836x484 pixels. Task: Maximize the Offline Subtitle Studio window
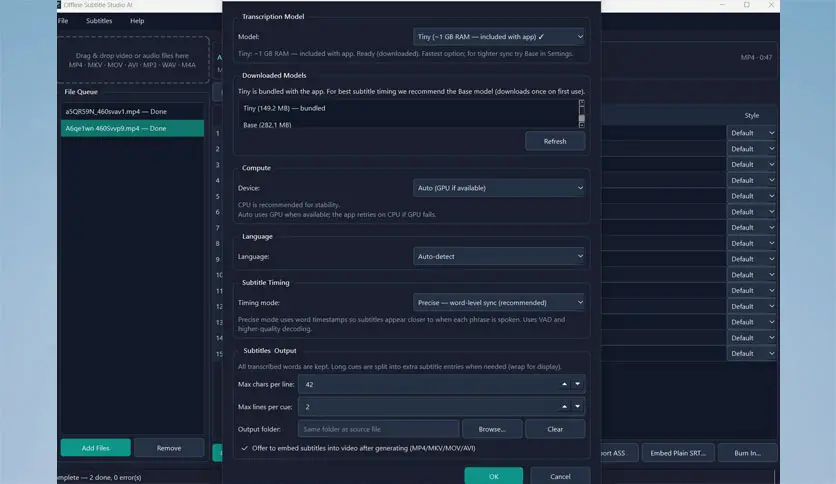click(x=747, y=5)
